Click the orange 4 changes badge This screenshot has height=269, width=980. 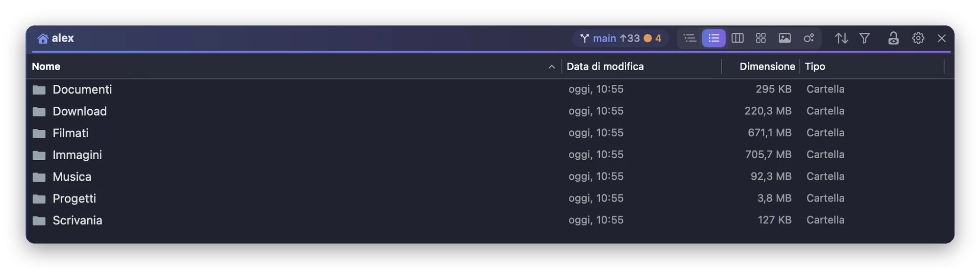point(653,38)
